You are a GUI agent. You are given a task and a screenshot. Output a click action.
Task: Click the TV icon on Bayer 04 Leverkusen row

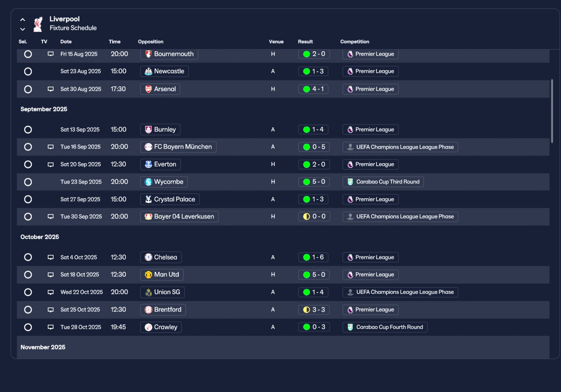[x=50, y=217]
